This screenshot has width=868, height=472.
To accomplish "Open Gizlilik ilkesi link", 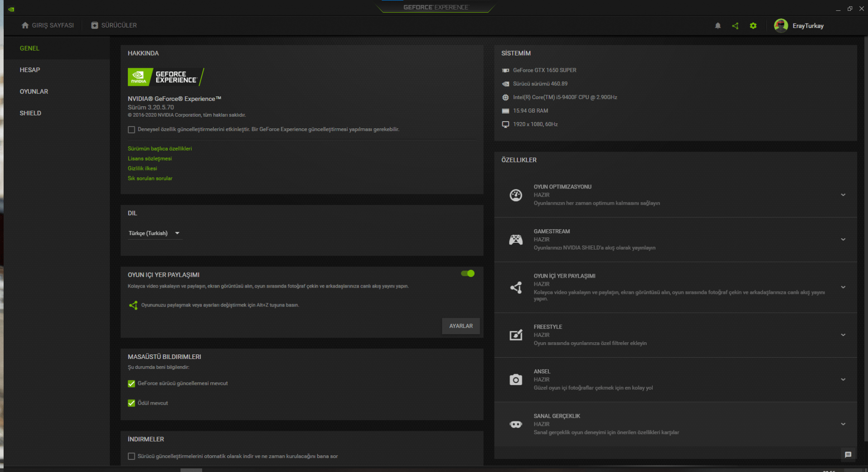I will click(x=142, y=169).
